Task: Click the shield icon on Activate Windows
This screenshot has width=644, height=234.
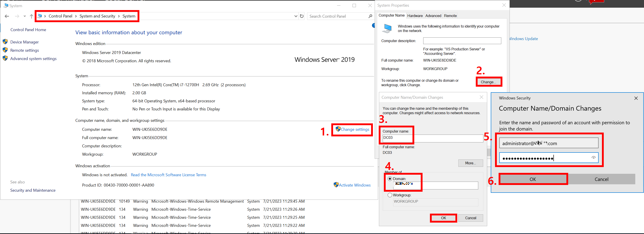Action: (x=336, y=185)
